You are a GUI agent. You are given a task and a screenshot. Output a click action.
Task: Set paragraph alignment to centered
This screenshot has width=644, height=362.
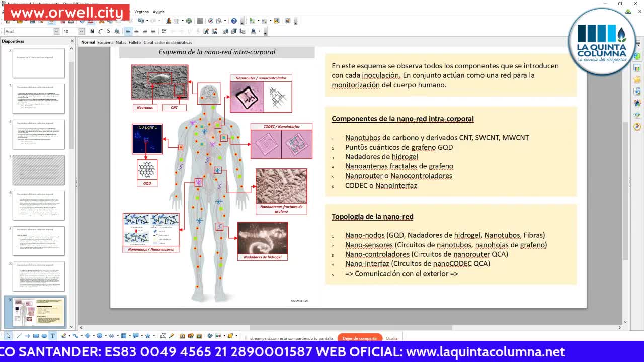pyautogui.click(x=136, y=31)
